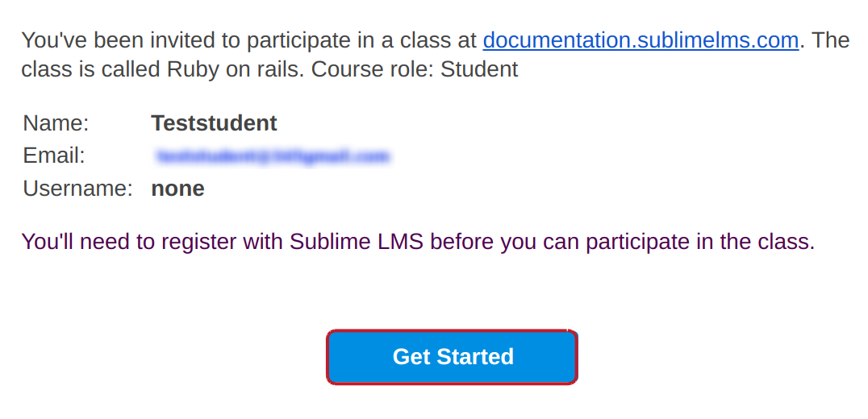Click the "Username:" field label
This screenshot has width=868, height=419.
(77, 189)
